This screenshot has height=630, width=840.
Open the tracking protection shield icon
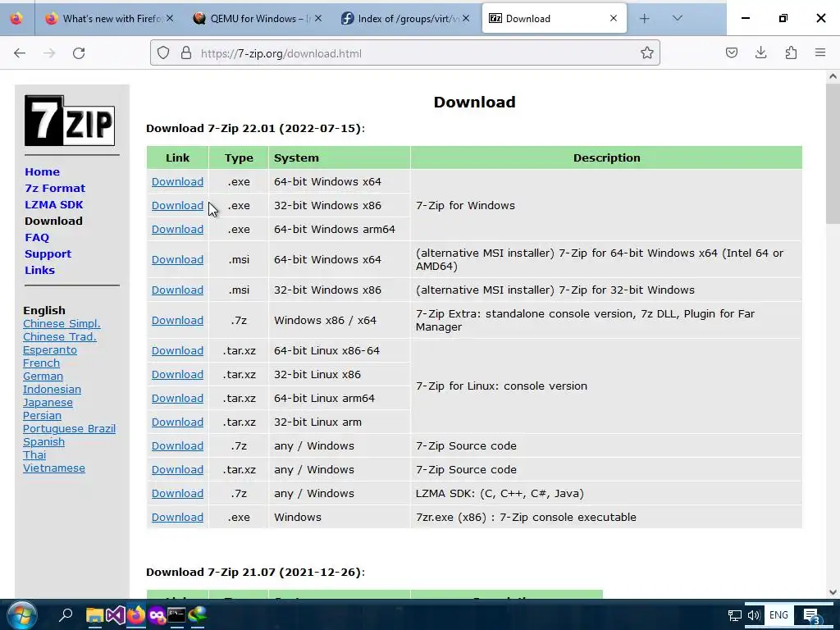tap(163, 53)
